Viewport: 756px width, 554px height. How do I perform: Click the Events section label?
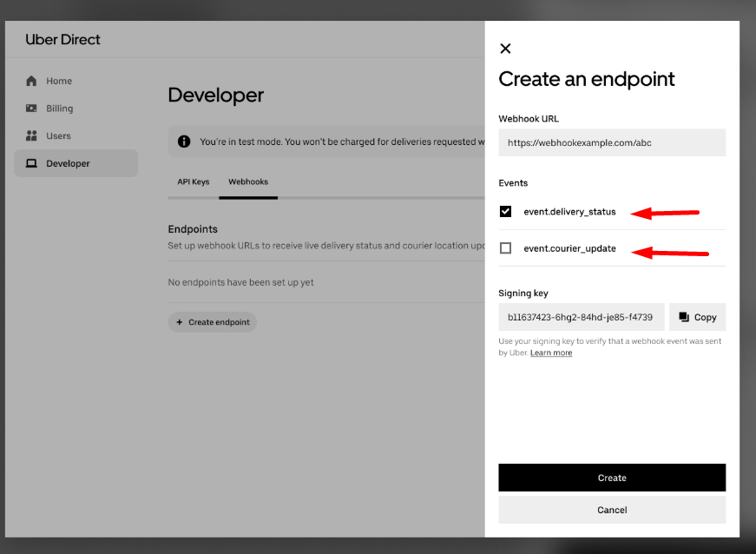(513, 183)
